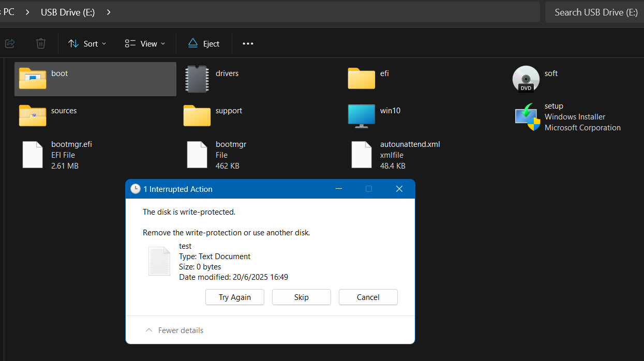Select the sources folder icon
This screenshot has height=361, width=644.
(x=33, y=116)
